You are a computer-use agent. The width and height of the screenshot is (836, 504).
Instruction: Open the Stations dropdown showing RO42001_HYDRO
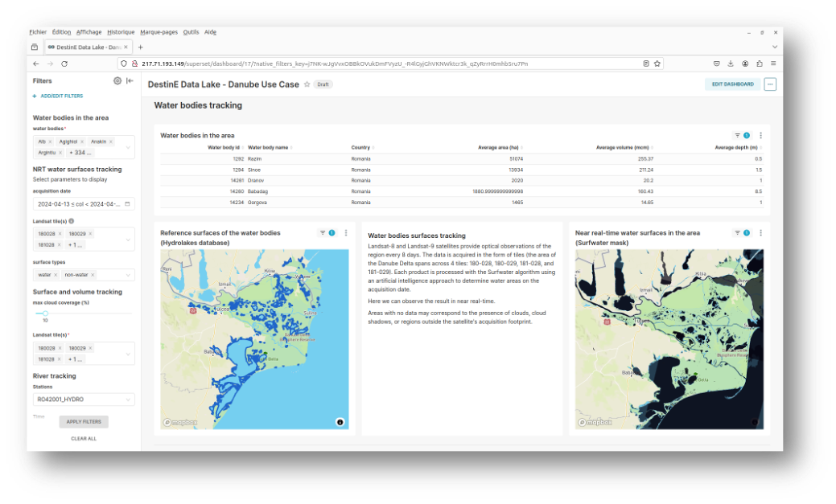coord(84,399)
